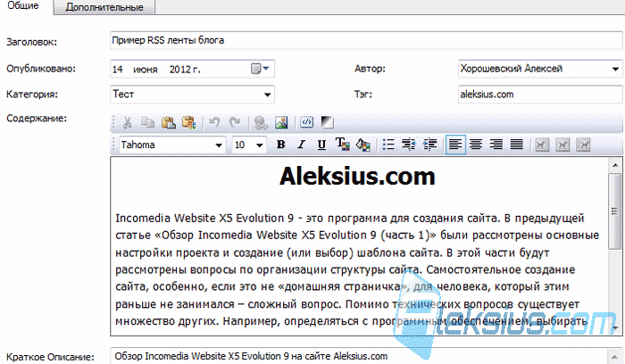Screen dimensions: 625x364
Task: Underline text using U icon
Action: click(321, 145)
